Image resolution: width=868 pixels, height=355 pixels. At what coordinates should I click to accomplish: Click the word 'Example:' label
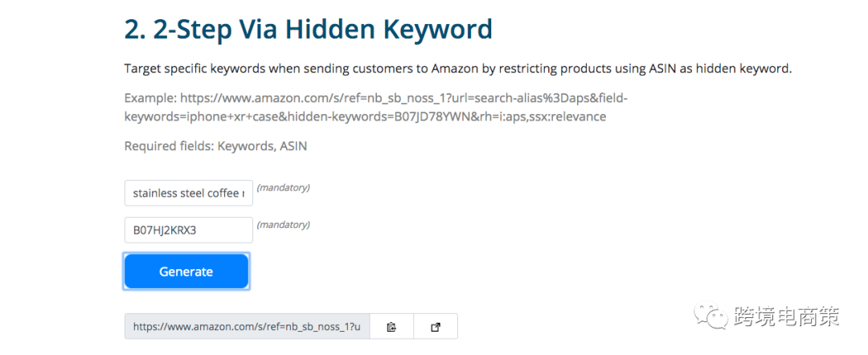(150, 98)
